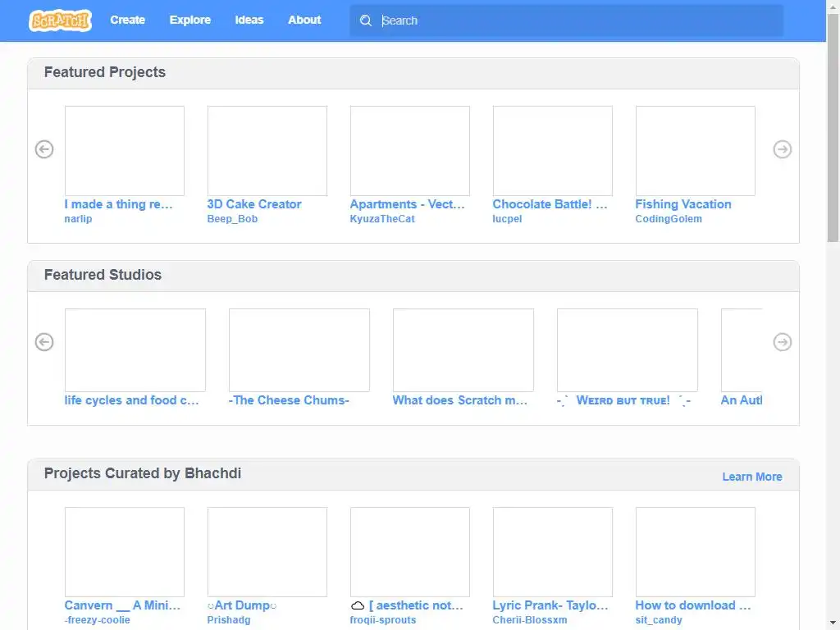Image resolution: width=840 pixels, height=630 pixels.
Task: Open 'What does Scratch m…' studio
Action: (x=459, y=400)
